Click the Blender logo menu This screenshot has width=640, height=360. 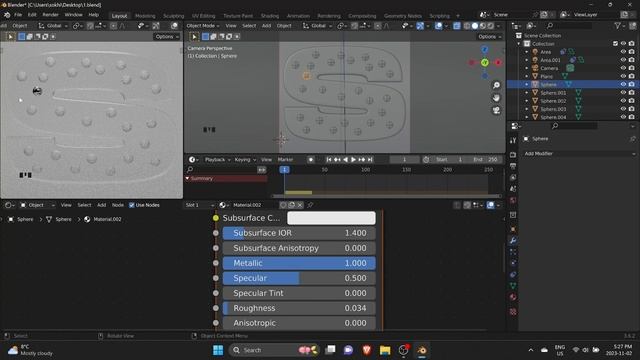[7, 15]
